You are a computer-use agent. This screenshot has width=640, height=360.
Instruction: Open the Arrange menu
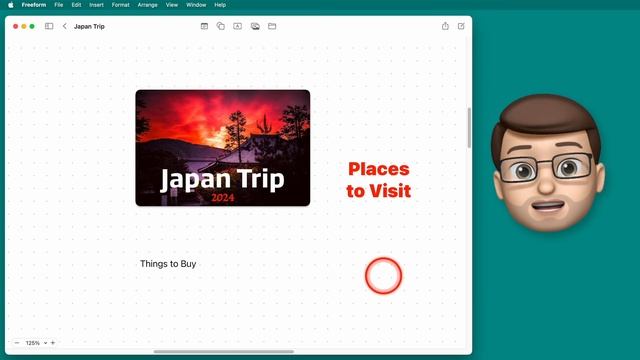[147, 5]
